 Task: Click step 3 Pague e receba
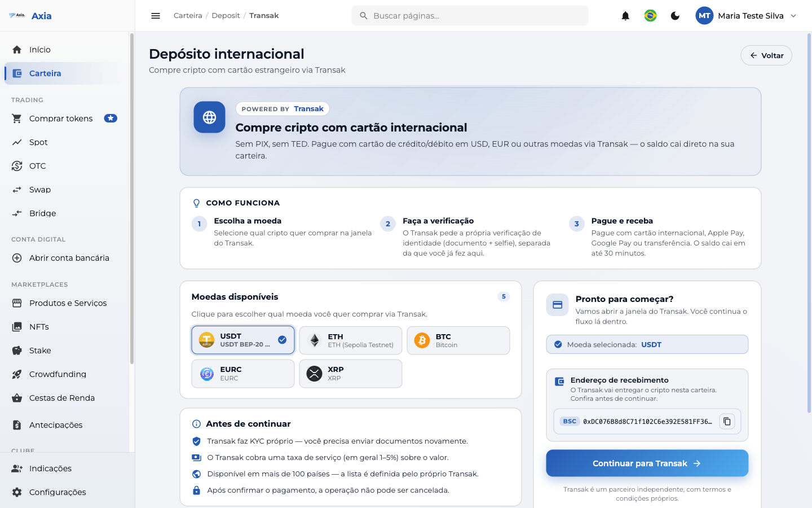click(659, 237)
